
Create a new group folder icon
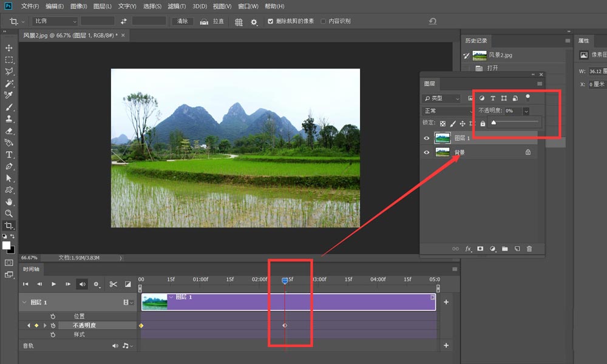coord(505,249)
